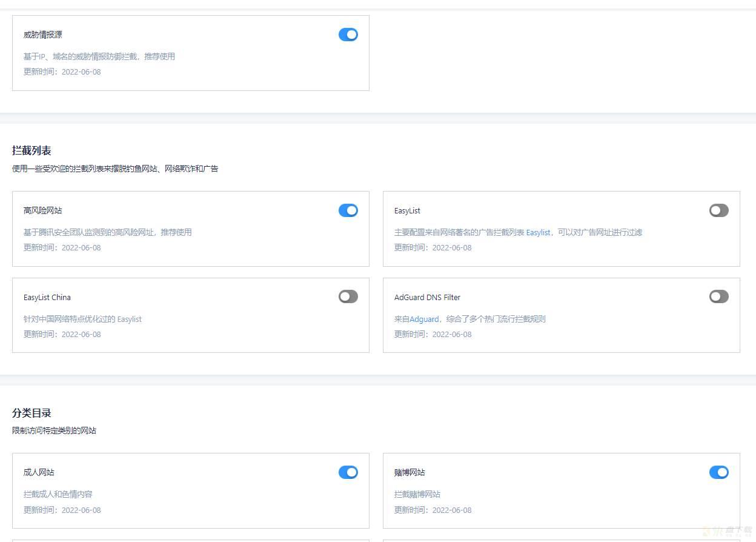Click the 分类目录 section heading
The width and height of the screenshot is (756, 542).
tap(31, 413)
